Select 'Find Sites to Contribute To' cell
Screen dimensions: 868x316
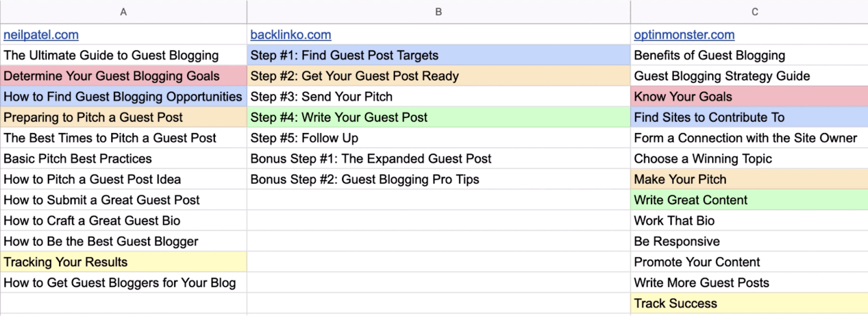coord(709,117)
